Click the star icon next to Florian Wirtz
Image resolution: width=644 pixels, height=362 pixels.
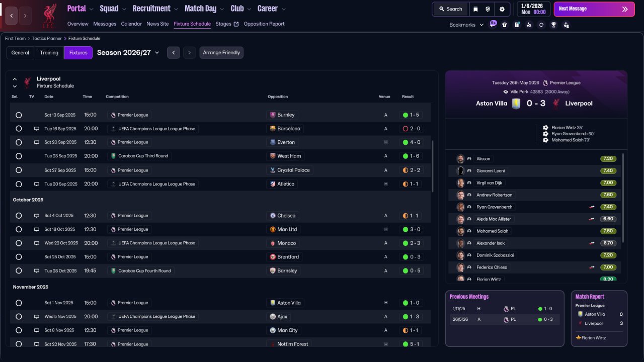tap(579, 338)
